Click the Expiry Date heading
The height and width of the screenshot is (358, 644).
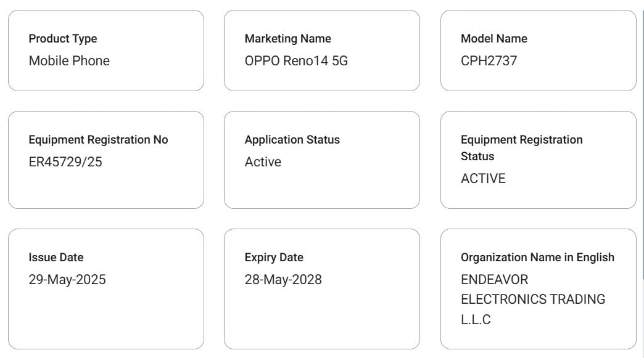[274, 257]
